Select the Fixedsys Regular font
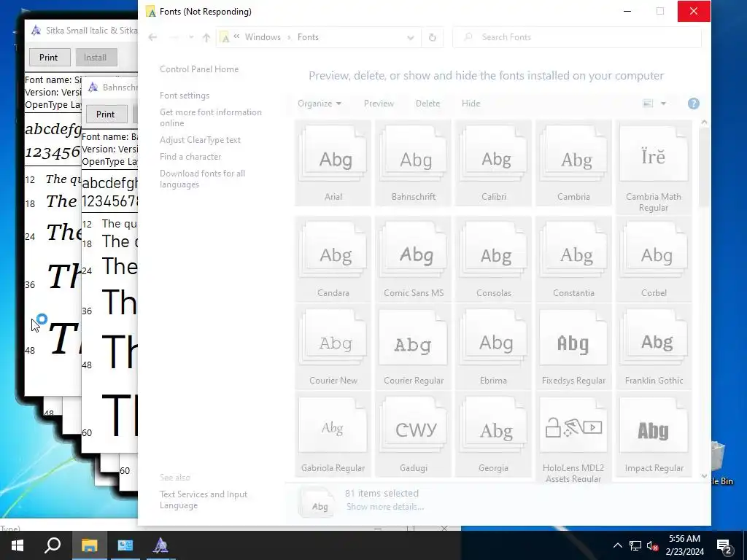This screenshot has width=747, height=560. tap(573, 346)
